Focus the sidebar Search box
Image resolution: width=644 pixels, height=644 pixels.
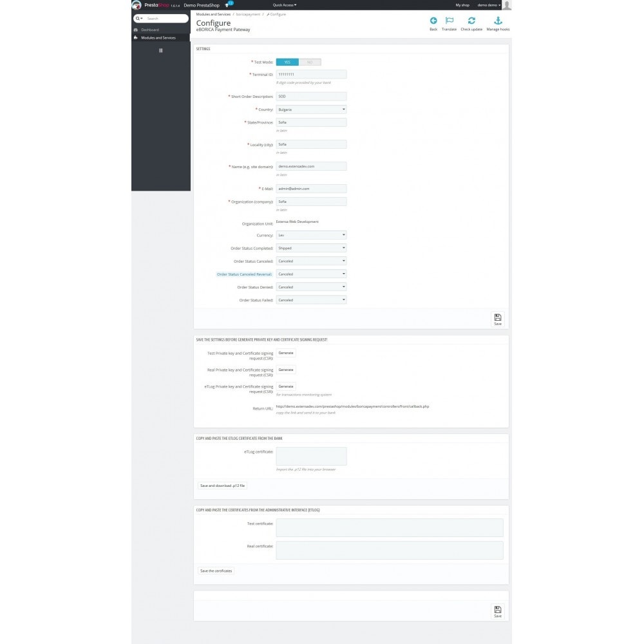click(166, 19)
